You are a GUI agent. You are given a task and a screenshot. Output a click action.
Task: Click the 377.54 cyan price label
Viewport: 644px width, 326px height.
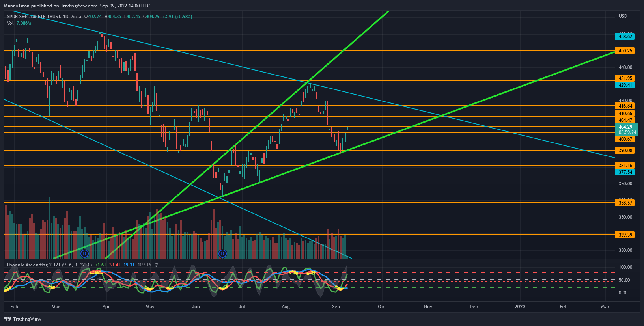[x=625, y=172]
